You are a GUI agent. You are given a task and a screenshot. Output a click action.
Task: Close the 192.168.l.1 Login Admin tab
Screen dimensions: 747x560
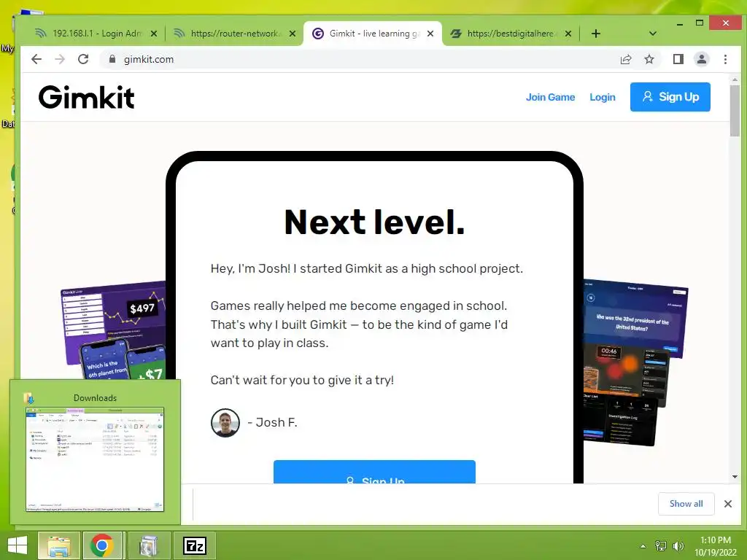tap(154, 34)
